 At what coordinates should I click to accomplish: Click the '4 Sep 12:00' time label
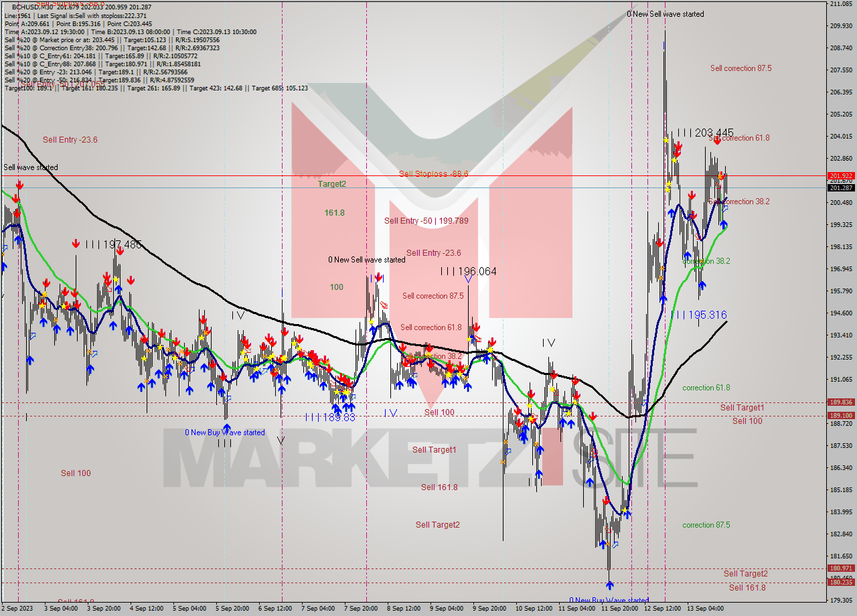pyautogui.click(x=147, y=609)
